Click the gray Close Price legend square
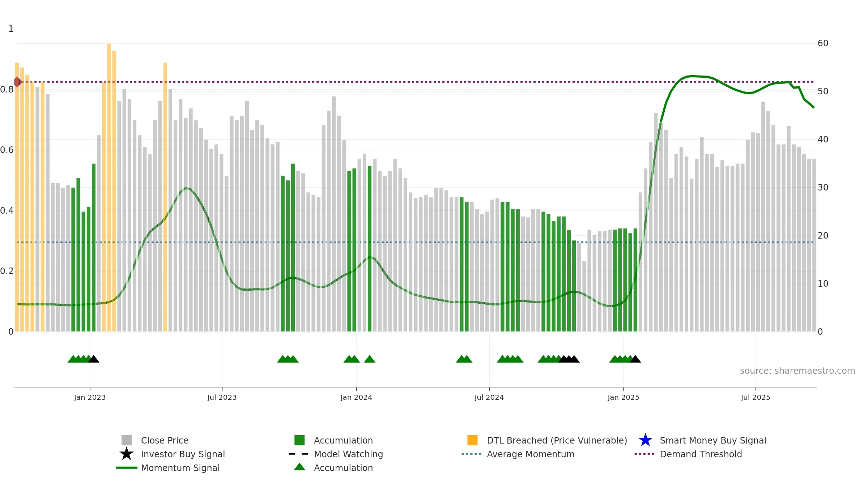 (126, 440)
